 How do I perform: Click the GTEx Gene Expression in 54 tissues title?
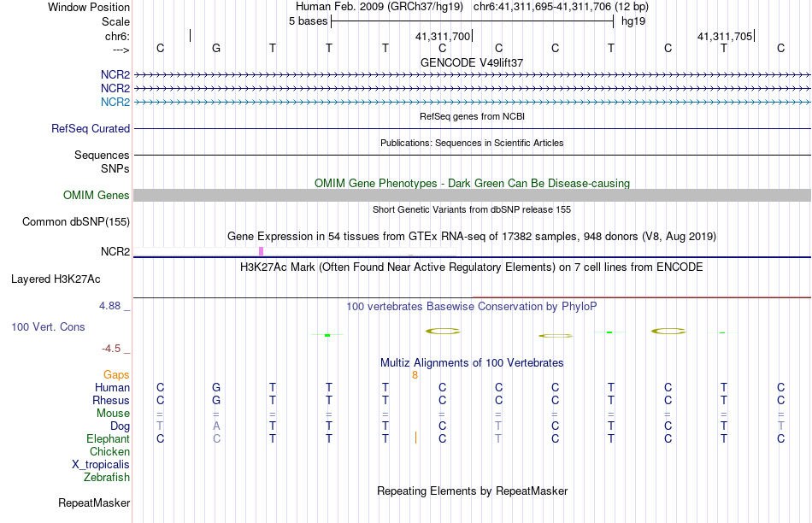[x=472, y=237]
